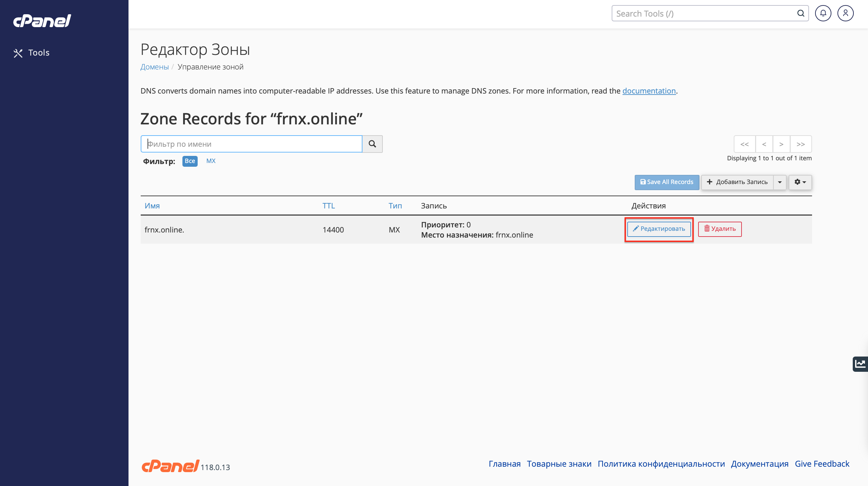The height and width of the screenshot is (486, 868).
Task: Open the gear settings dropdown
Action: click(800, 182)
